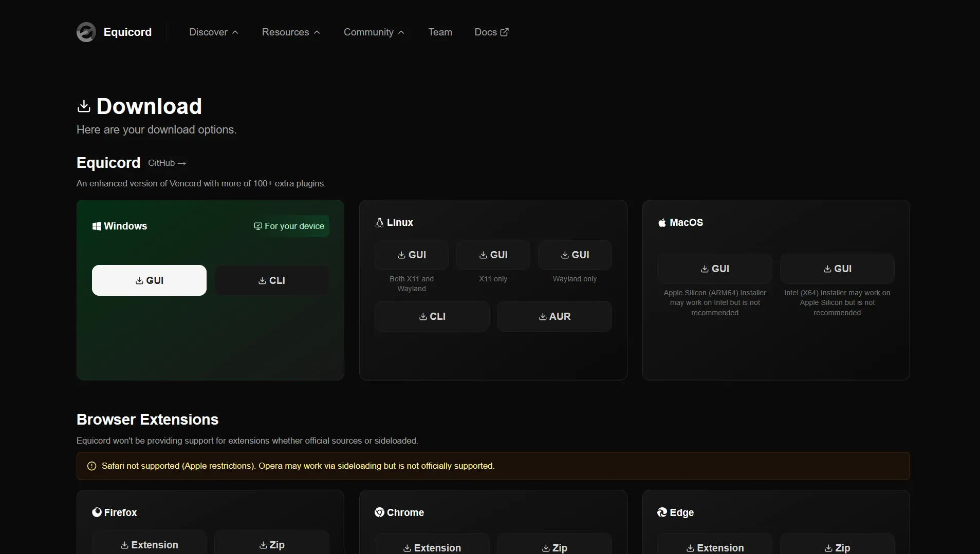Click the Apple Silicon installer note text
980x554 pixels.
point(715,302)
